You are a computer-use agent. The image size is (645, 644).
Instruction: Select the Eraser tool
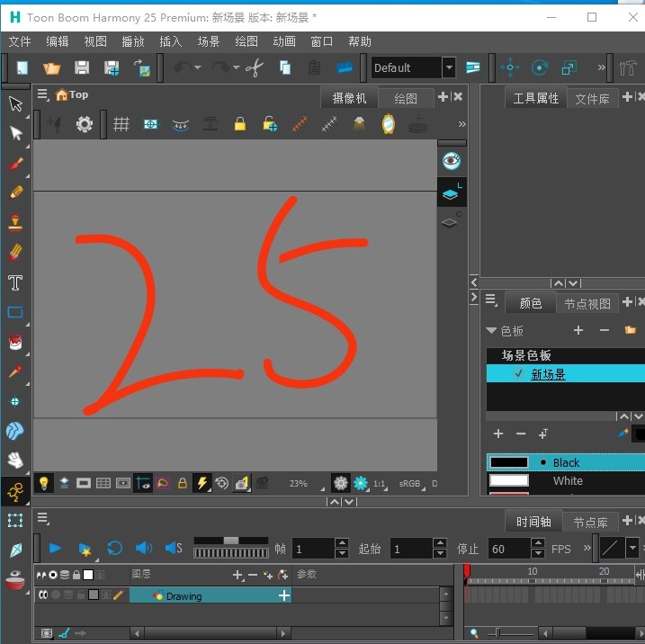pyautogui.click(x=15, y=252)
